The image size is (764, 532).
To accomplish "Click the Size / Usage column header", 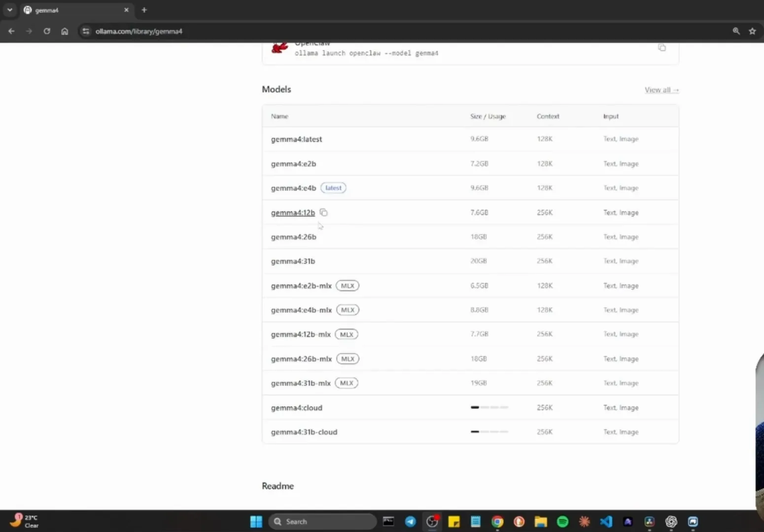I will click(488, 116).
